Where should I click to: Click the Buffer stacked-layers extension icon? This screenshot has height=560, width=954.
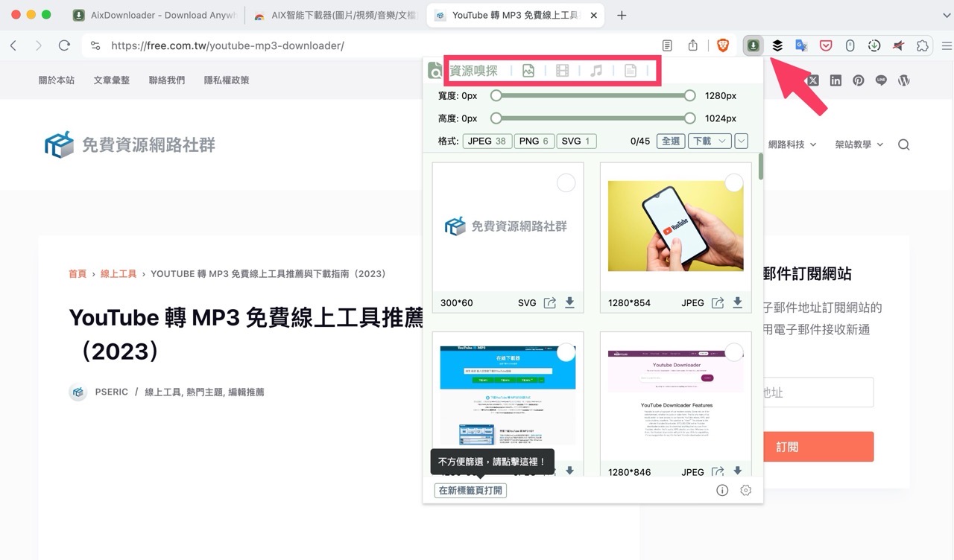777,45
